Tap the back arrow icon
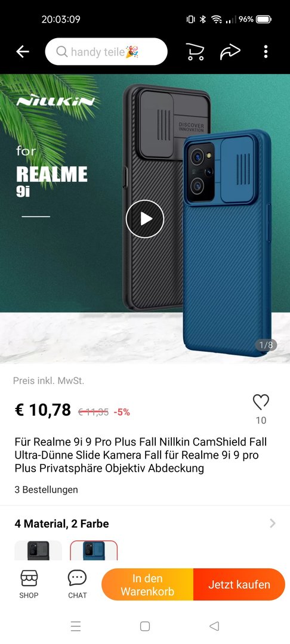Screen dimensions: 290x644 (x=23, y=52)
